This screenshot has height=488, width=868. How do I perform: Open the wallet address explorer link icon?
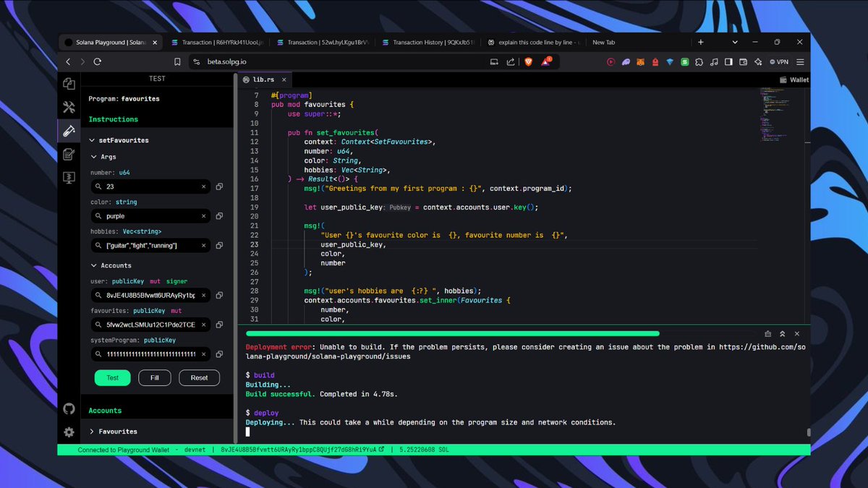[382, 450]
